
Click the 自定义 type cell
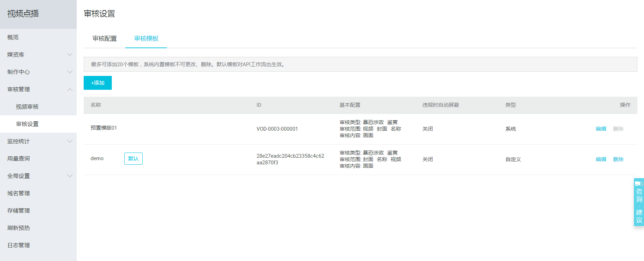[x=513, y=159]
